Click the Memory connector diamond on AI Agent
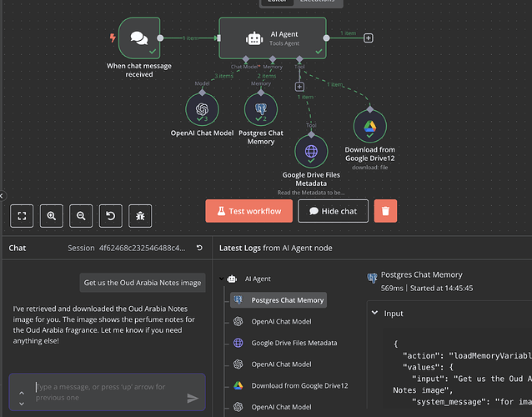Viewport: 532px width, 417px height. coord(273,59)
